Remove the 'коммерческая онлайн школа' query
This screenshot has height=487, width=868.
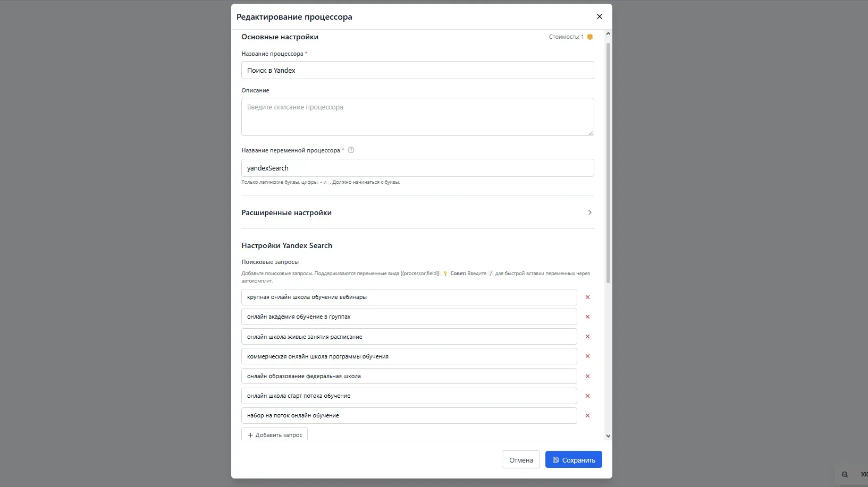click(x=587, y=356)
